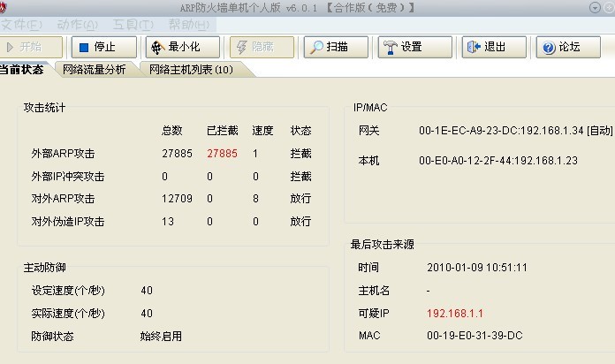Click the blue question mark forum icon
The image size is (615, 364).
click(549, 48)
